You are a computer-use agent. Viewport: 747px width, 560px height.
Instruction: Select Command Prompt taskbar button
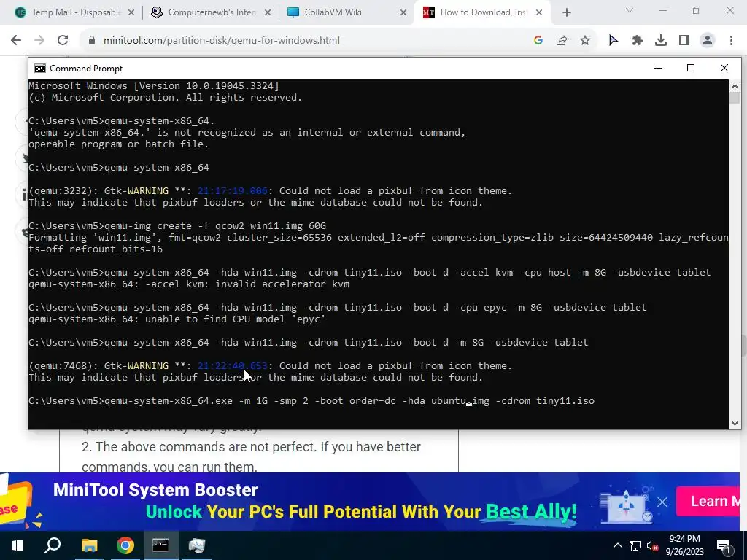click(160, 545)
